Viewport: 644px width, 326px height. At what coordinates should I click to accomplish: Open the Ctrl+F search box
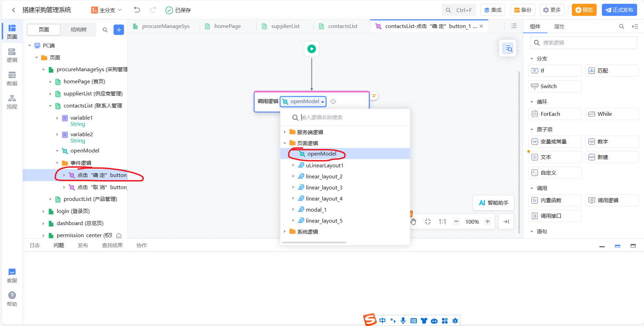tap(459, 10)
